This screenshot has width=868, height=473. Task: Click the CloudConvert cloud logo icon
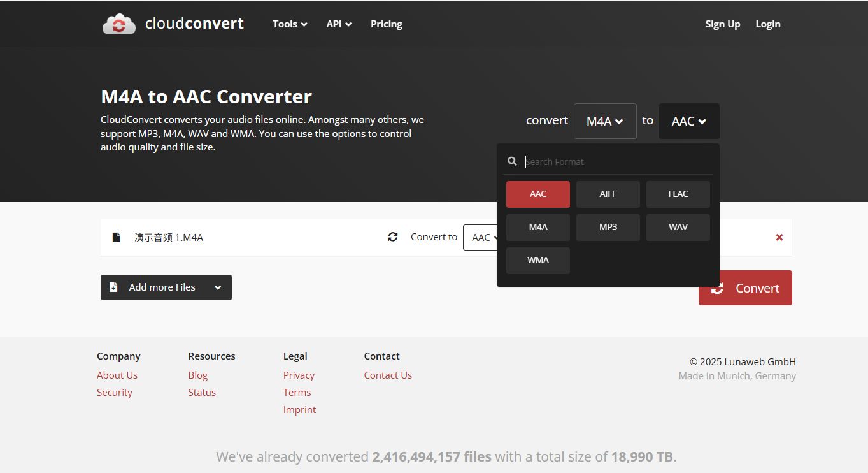[119, 24]
